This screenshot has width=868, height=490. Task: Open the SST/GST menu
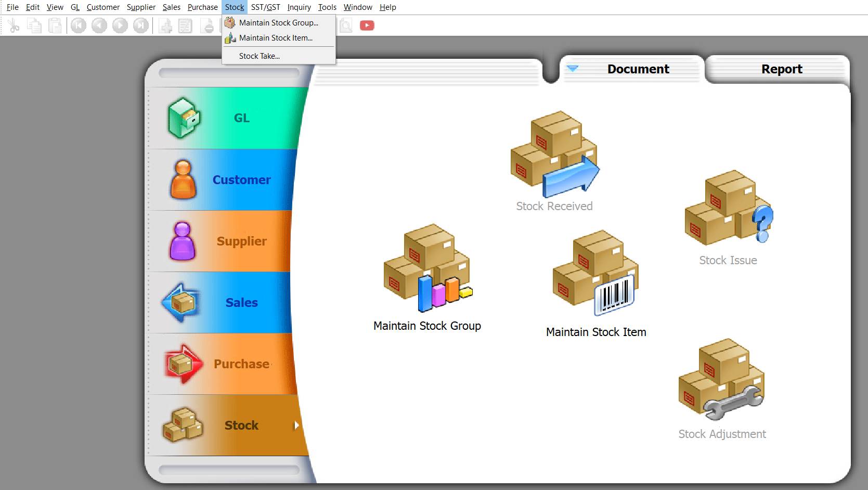coord(265,7)
